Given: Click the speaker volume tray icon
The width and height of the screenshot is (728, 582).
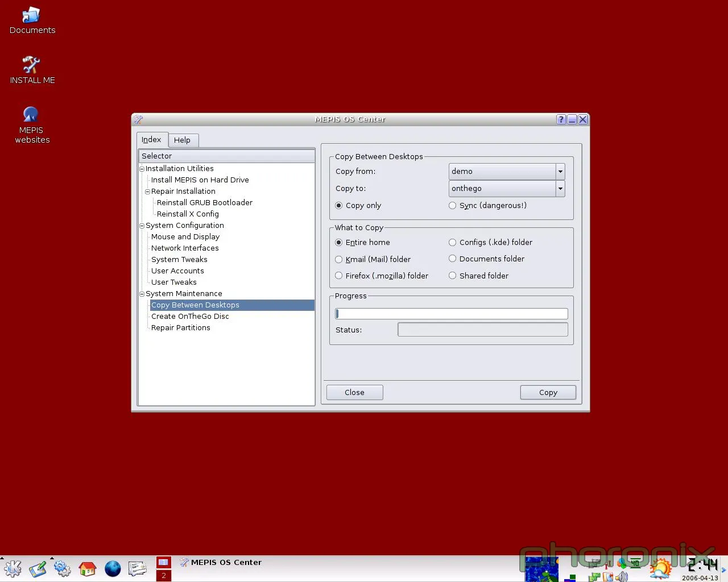Looking at the screenshot, I should point(622,576).
